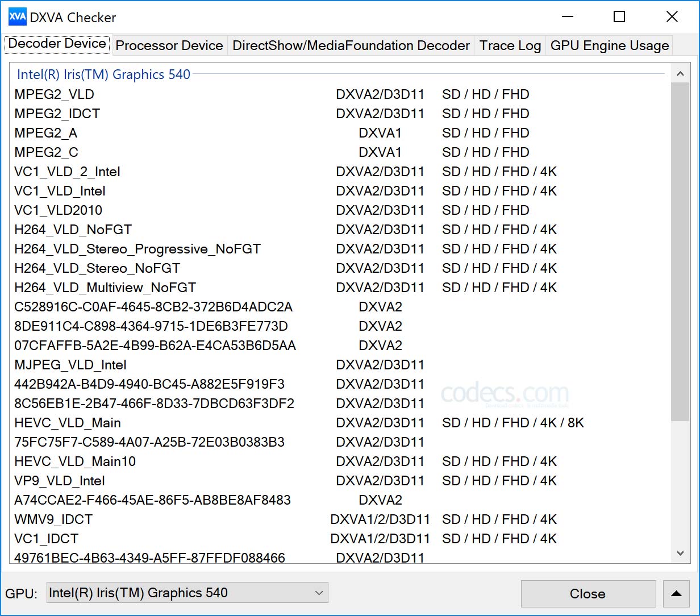Click the GPU: label beside the combo box

tap(22, 594)
